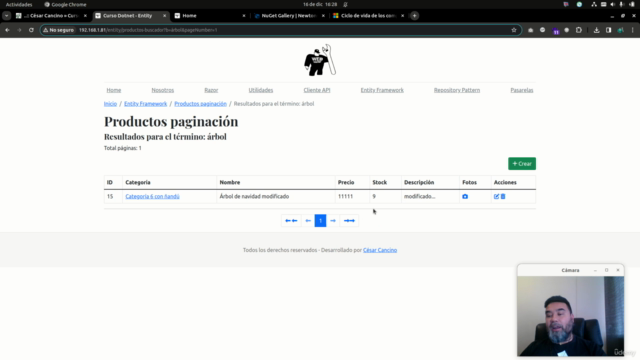Click the green Crear button
This screenshot has height=360, width=640.
click(x=522, y=164)
